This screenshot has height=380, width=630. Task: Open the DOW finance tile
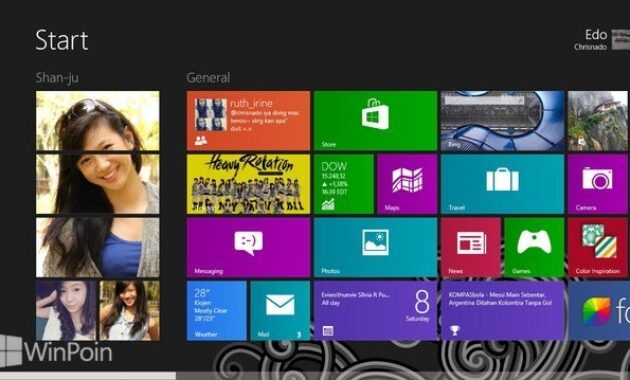click(344, 184)
